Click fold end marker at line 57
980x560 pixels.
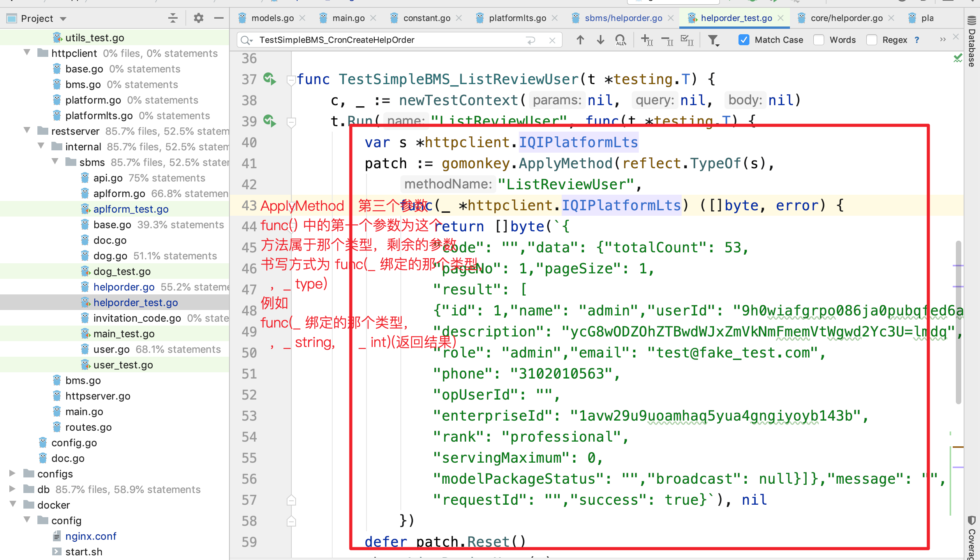[x=291, y=500]
